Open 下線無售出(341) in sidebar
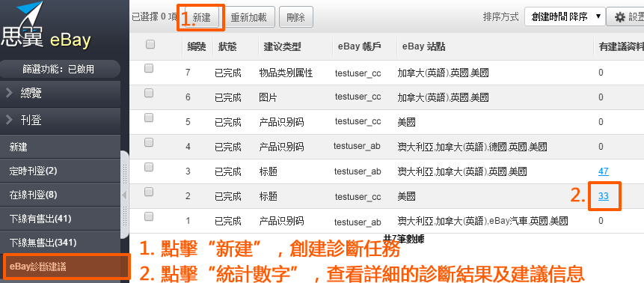This screenshot has height=283, width=644. [x=60, y=243]
